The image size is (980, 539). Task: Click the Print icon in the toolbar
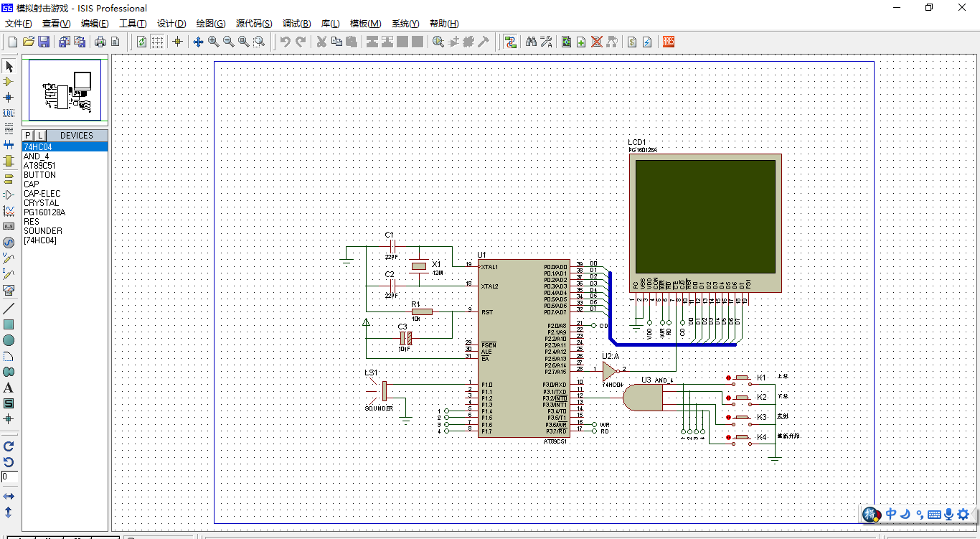click(100, 42)
